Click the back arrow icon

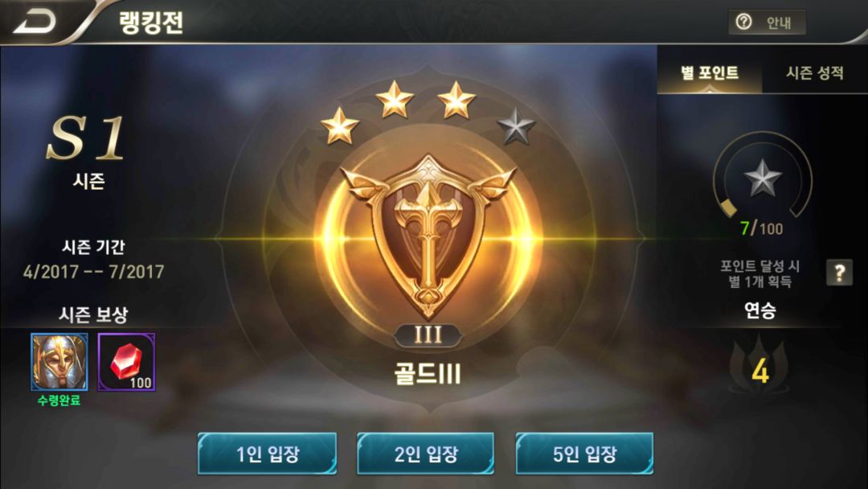coord(35,23)
